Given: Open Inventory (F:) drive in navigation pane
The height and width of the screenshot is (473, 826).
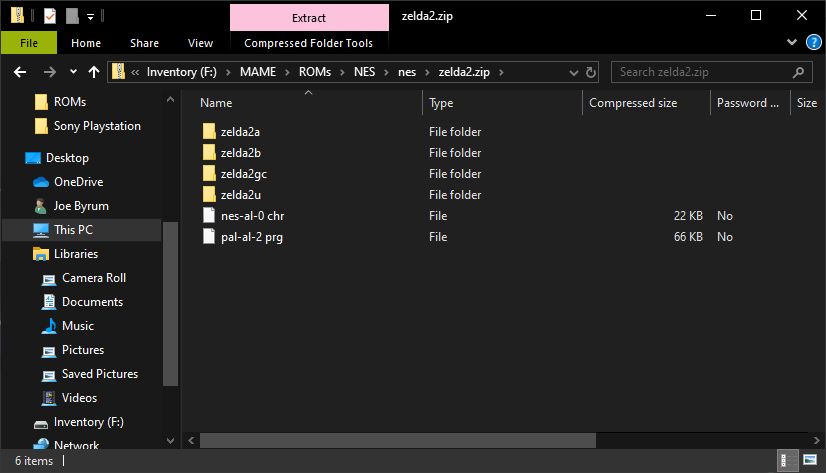Looking at the screenshot, I should point(88,422).
